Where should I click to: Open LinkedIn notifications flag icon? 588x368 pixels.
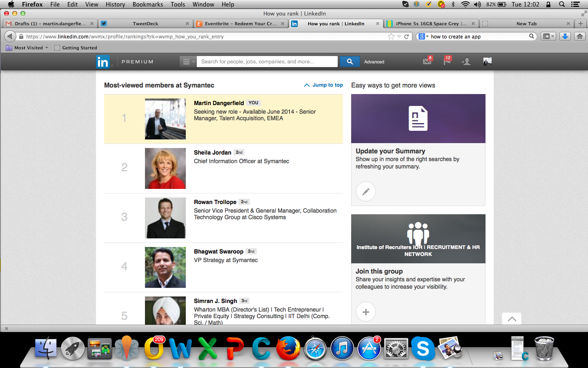point(447,61)
